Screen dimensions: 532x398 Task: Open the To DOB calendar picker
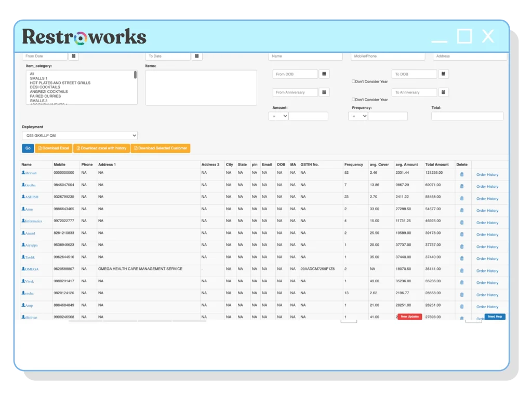pos(443,74)
